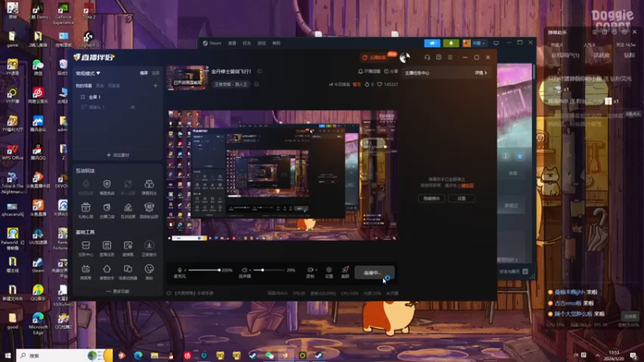Image resolution: width=644 pixels, height=362 pixels.
Task: Click 开播提醒 broadcast reminder link
Action: click(369, 72)
